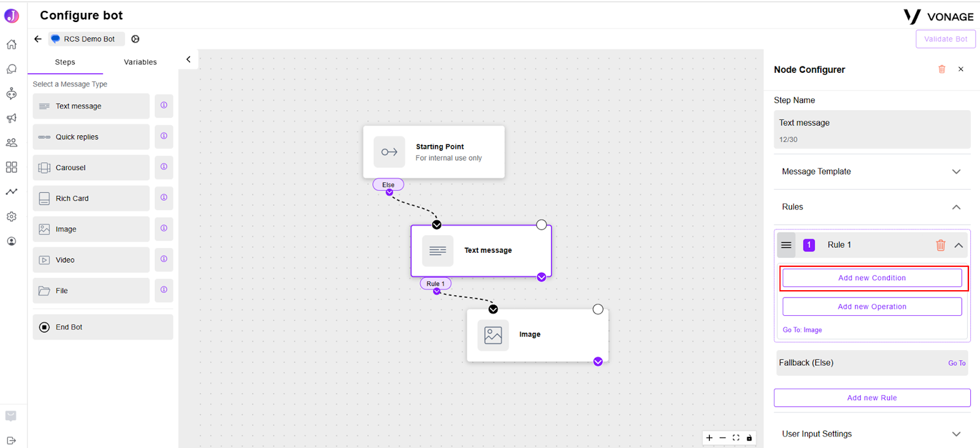Click the purple connector on Image node

pos(598,362)
